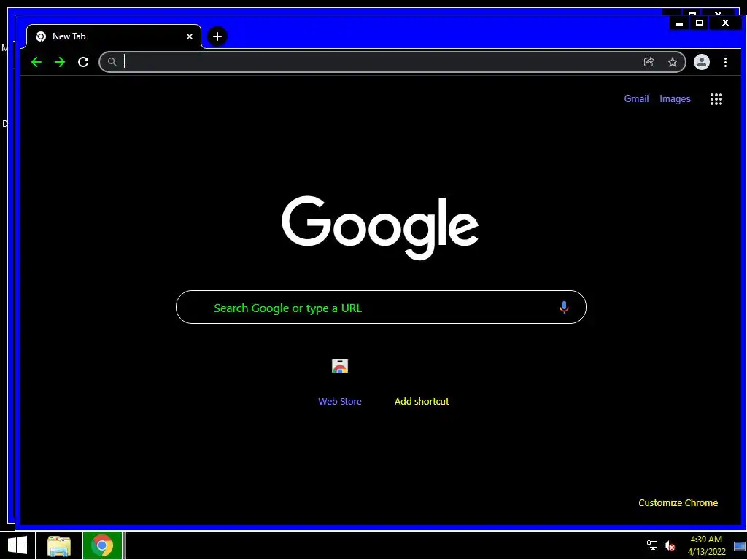Click the Web Store label

click(340, 402)
